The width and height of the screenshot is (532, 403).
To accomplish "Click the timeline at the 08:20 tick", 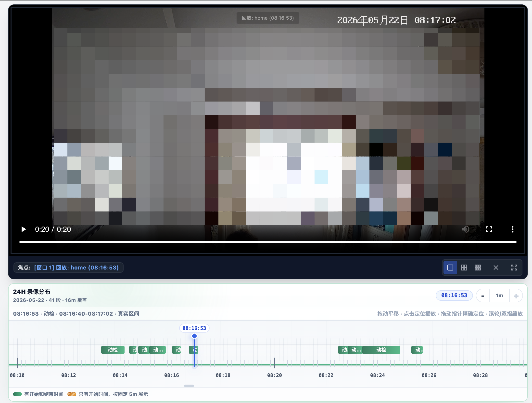I will pyautogui.click(x=275, y=363).
